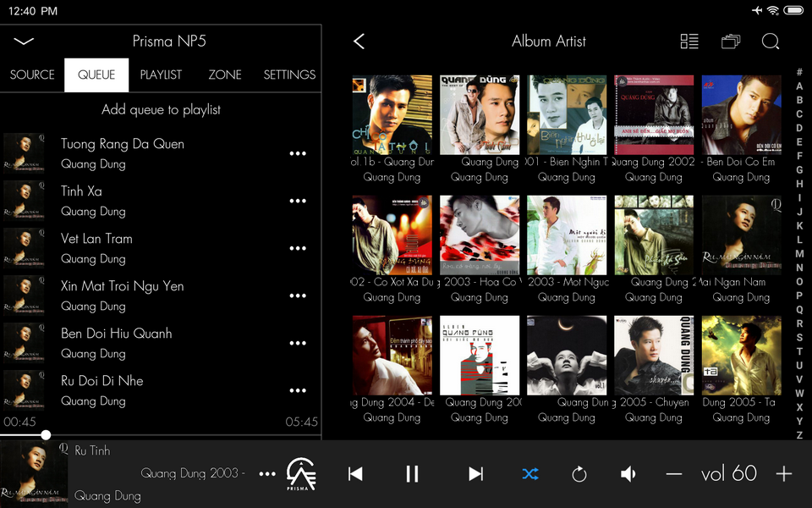Increase volume with the plus button
This screenshot has height=508, width=812.
point(784,474)
